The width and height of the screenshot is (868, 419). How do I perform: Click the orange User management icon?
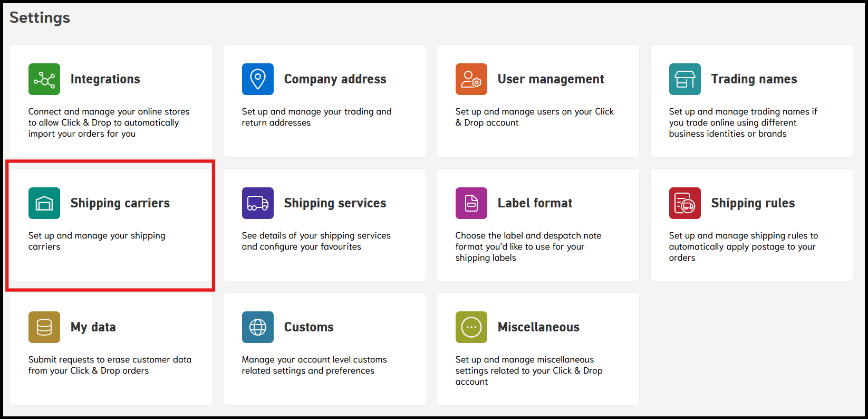(471, 79)
